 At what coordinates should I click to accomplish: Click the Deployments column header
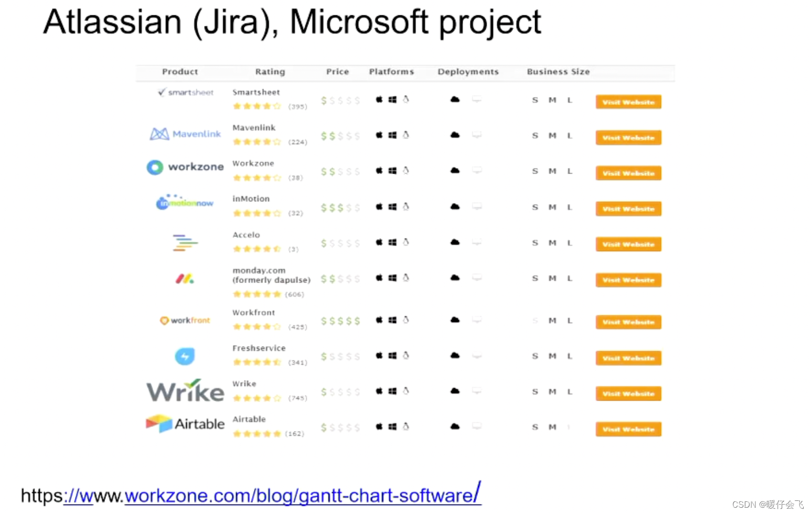point(468,72)
